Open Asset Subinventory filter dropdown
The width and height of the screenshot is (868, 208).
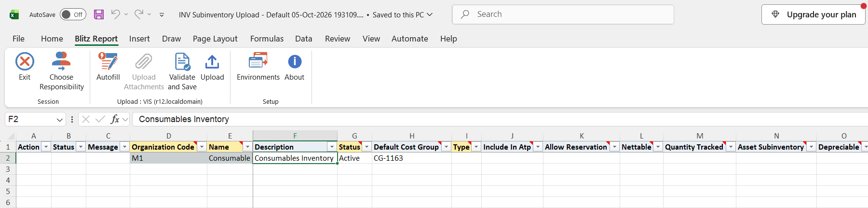point(811,147)
